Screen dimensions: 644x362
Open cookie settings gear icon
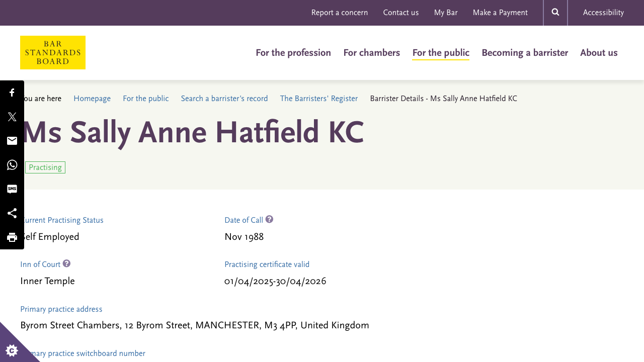11,350
